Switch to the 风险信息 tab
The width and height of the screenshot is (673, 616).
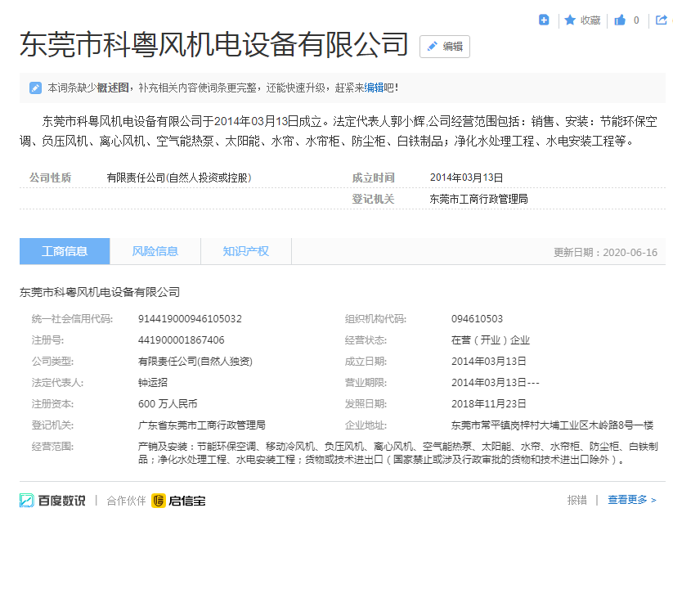155,251
